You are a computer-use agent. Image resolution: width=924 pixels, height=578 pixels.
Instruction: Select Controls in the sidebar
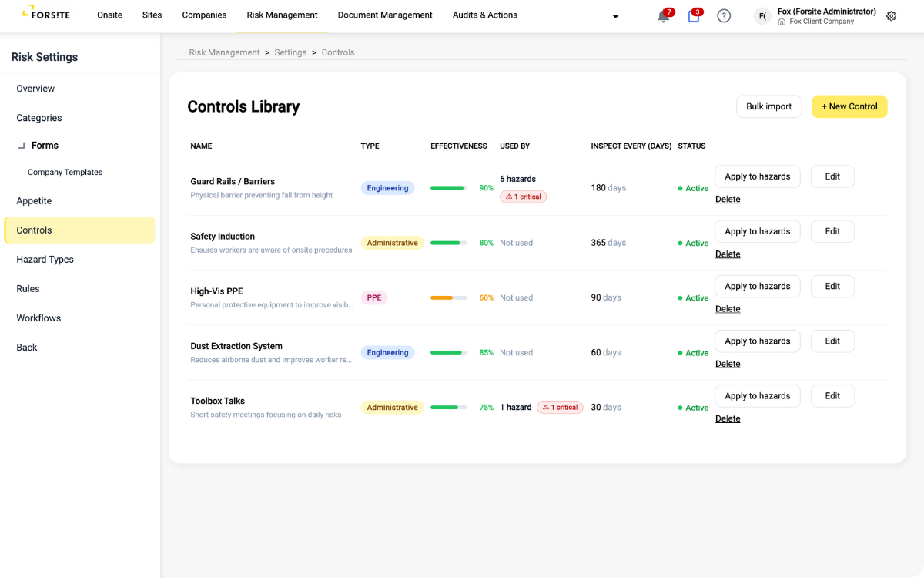pos(80,230)
